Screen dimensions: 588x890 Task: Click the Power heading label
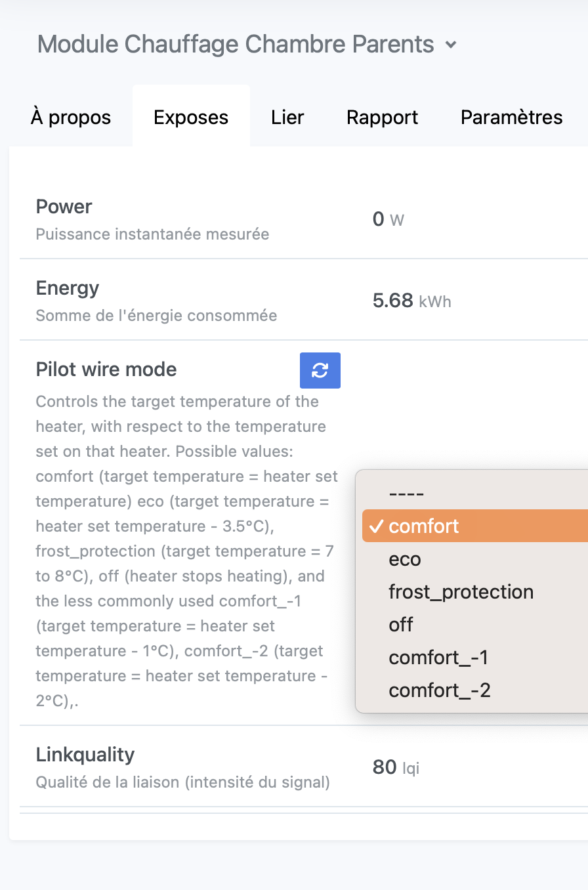click(64, 207)
